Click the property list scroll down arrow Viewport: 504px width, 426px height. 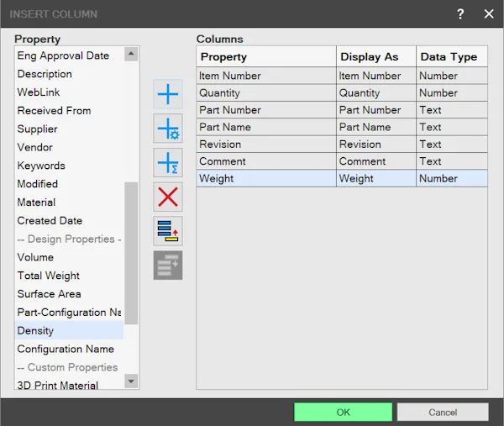(131, 381)
